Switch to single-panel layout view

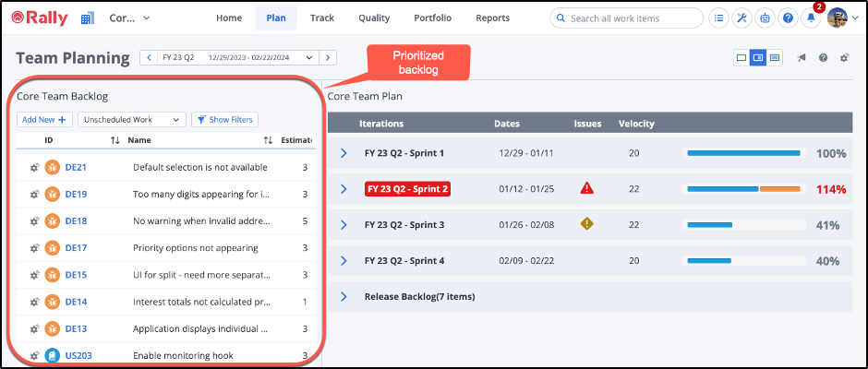pyautogui.click(x=741, y=58)
